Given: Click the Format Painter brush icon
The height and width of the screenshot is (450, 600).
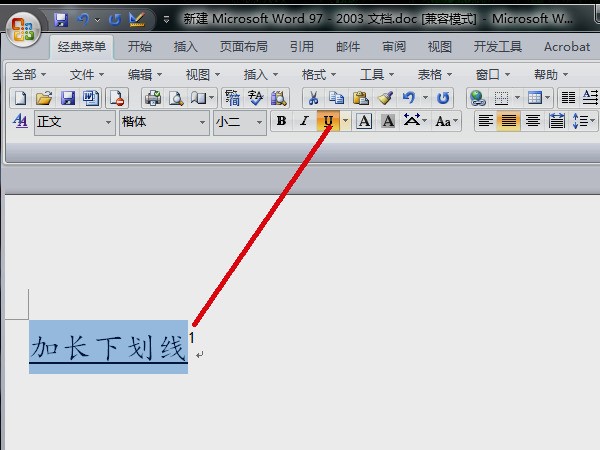Looking at the screenshot, I should pyautogui.click(x=384, y=97).
